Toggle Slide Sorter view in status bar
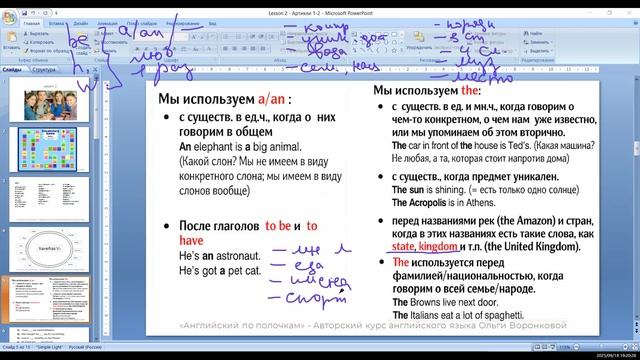640x360 pixels. [545, 347]
